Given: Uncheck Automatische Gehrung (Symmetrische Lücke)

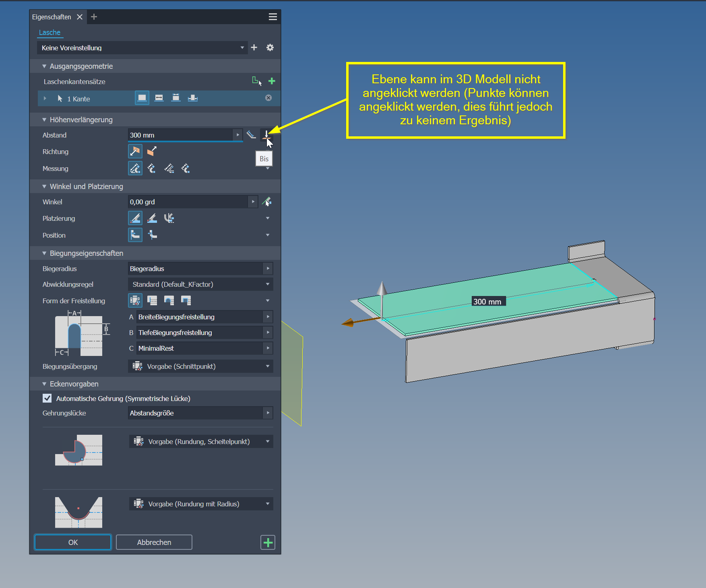Looking at the screenshot, I should (x=47, y=398).
